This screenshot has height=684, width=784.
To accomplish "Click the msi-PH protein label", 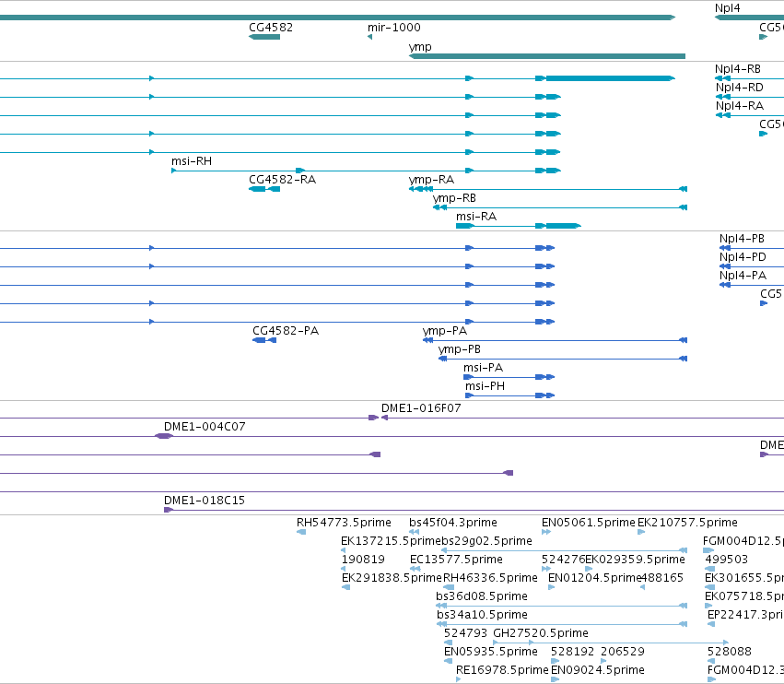I will 485,386.
